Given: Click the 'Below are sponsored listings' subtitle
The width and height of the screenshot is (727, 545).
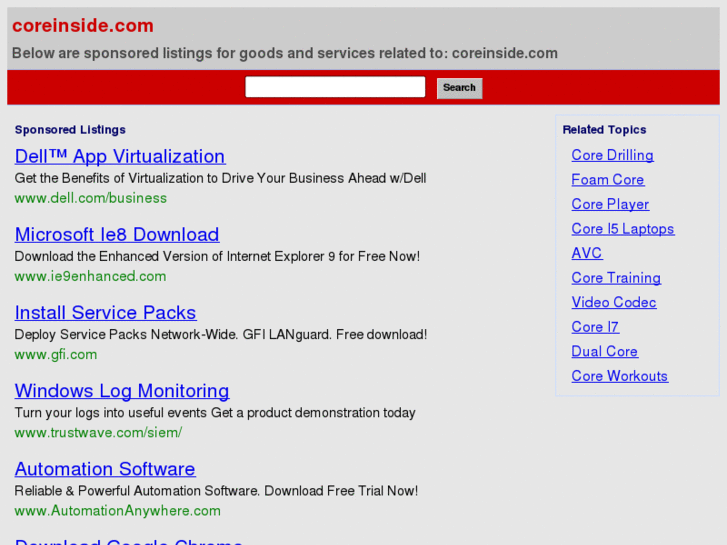Looking at the screenshot, I should 285,53.
